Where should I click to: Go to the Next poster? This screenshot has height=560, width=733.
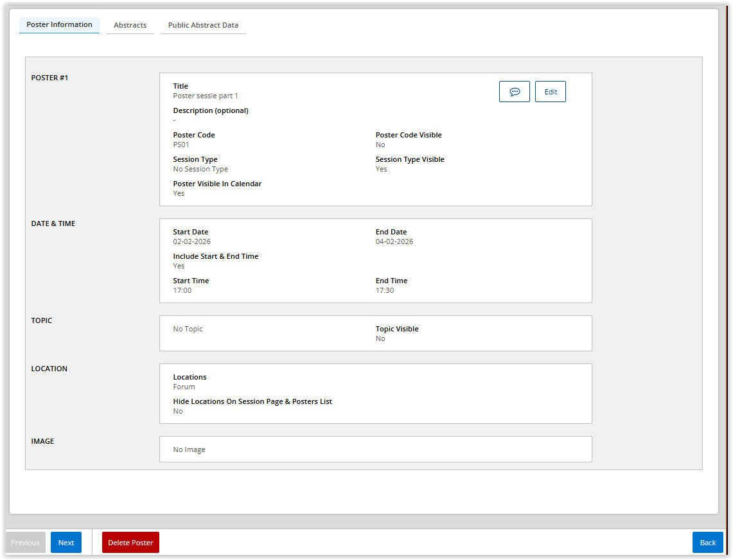(66, 543)
